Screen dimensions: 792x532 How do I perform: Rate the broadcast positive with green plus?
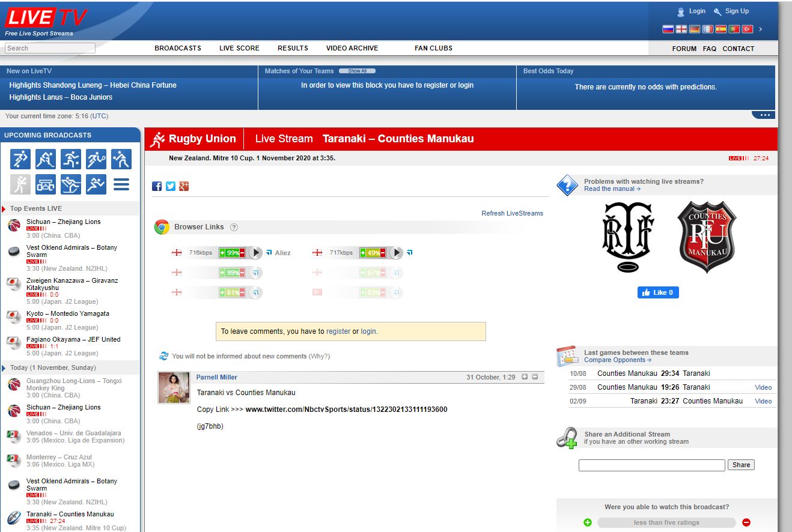pos(588,522)
